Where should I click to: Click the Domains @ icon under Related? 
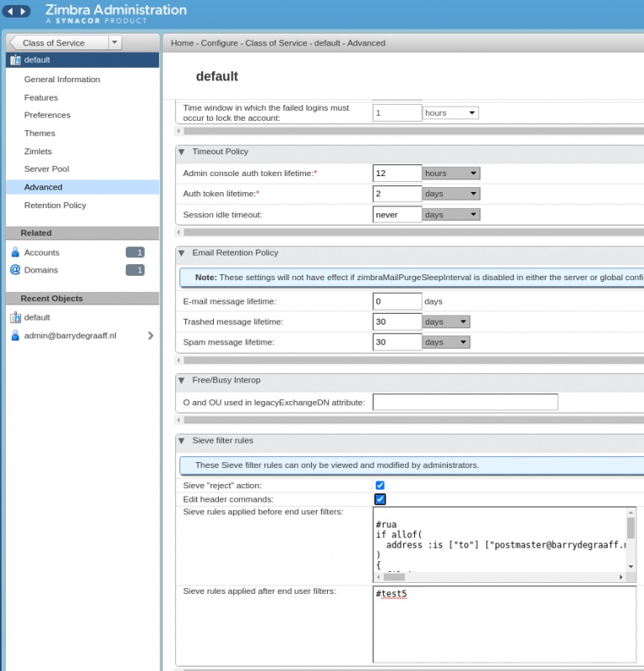point(14,270)
